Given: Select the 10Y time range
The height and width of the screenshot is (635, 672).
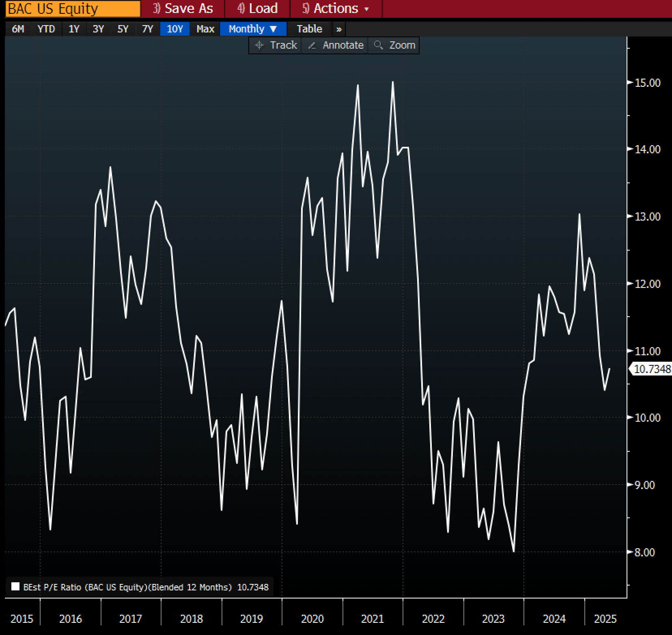Looking at the screenshot, I should point(175,29).
